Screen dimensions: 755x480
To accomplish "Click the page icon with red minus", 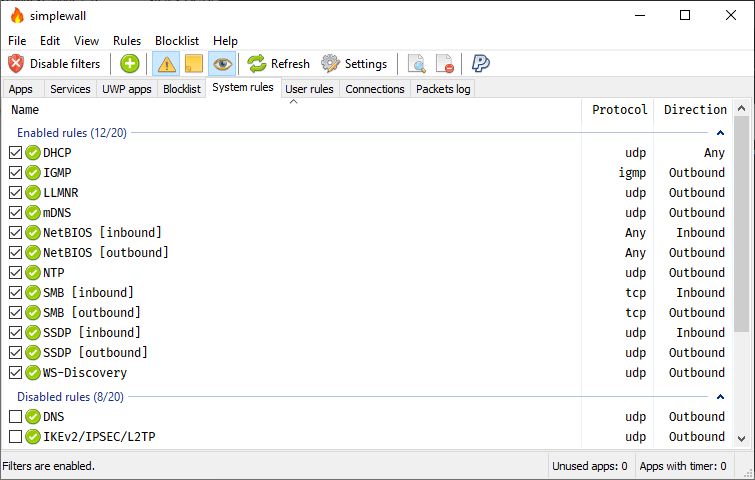I will click(x=445, y=64).
